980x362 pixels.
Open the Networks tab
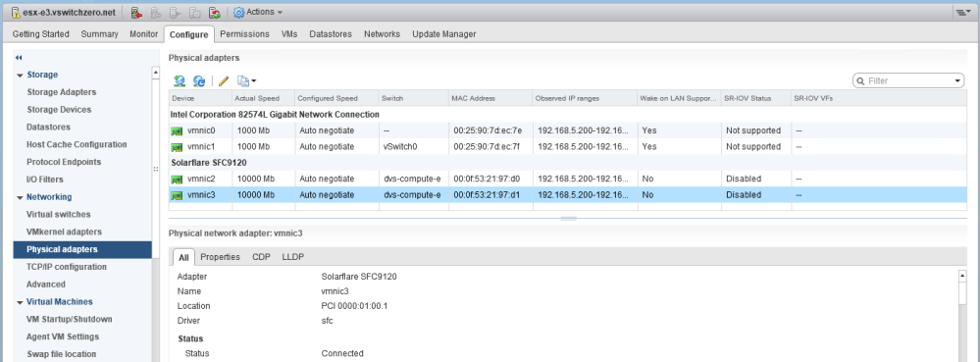point(382,34)
